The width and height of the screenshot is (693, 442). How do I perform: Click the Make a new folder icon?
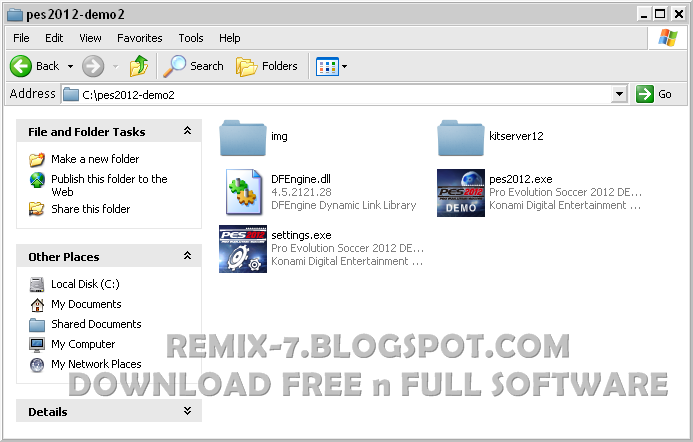click(37, 159)
